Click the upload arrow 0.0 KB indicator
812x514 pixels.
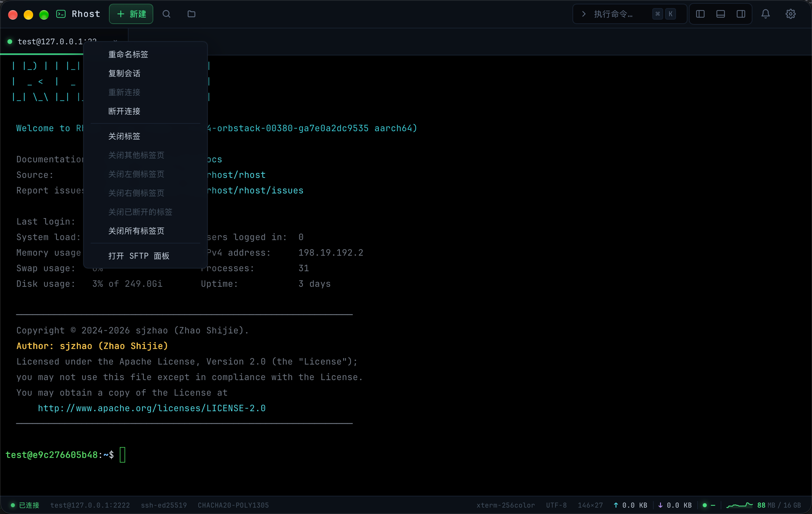[x=630, y=505]
